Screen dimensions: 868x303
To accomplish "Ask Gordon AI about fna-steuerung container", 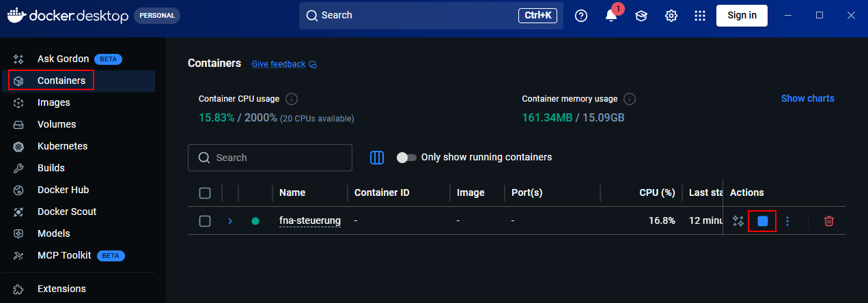I will click(738, 221).
